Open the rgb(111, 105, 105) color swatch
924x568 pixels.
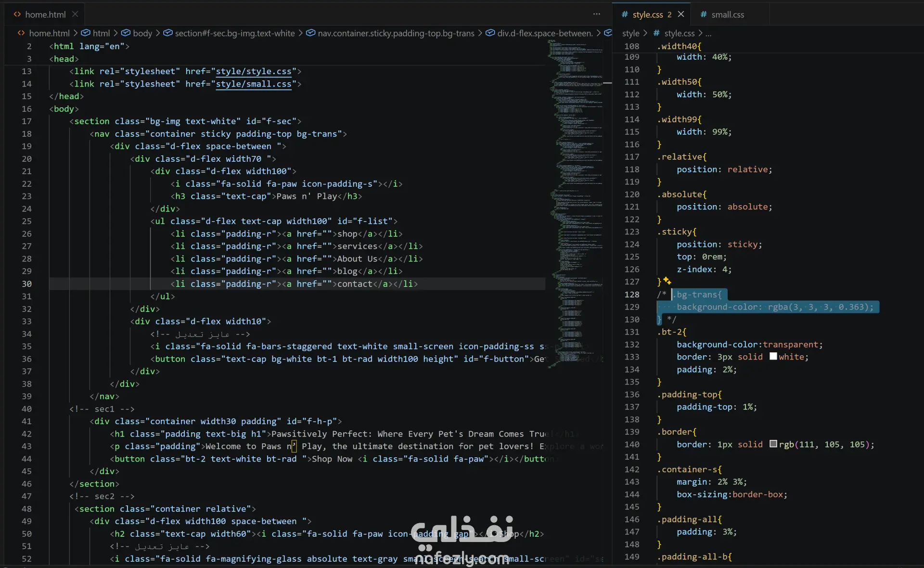point(773,444)
